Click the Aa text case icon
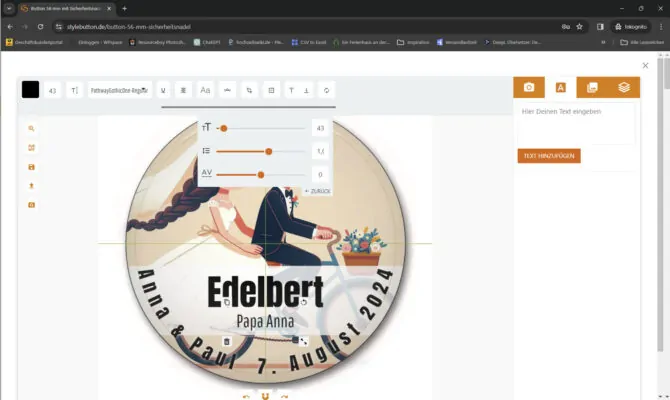Image resolution: width=670 pixels, height=400 pixels. (x=205, y=91)
